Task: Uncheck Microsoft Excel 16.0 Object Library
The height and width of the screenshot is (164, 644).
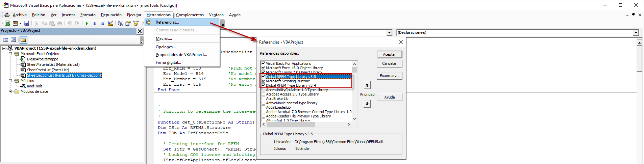Action: click(263, 68)
